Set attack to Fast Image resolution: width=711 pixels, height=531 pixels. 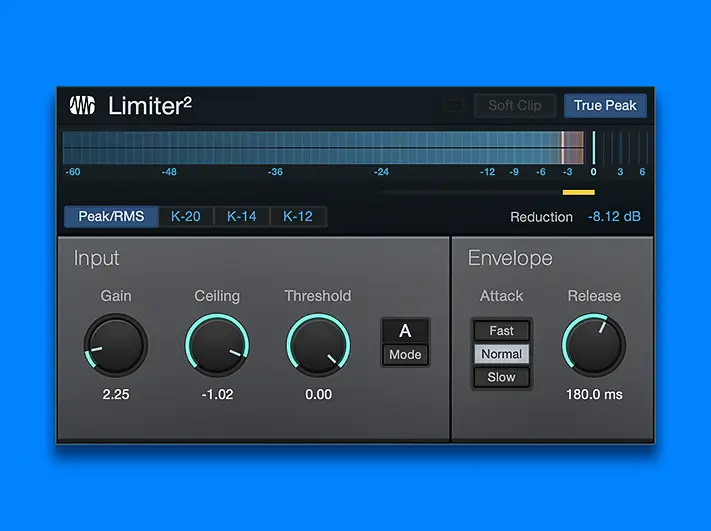point(502,331)
